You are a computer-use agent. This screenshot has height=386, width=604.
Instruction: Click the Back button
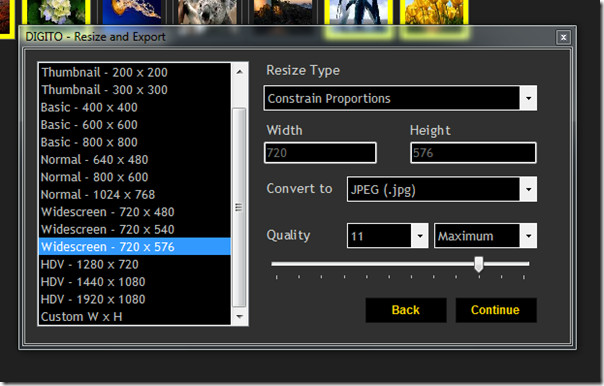pos(406,310)
